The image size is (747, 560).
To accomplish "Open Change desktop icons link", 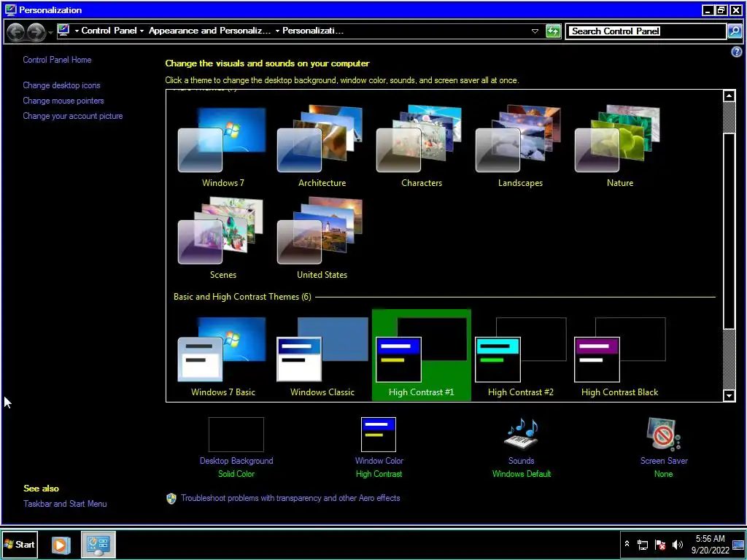I will [61, 85].
